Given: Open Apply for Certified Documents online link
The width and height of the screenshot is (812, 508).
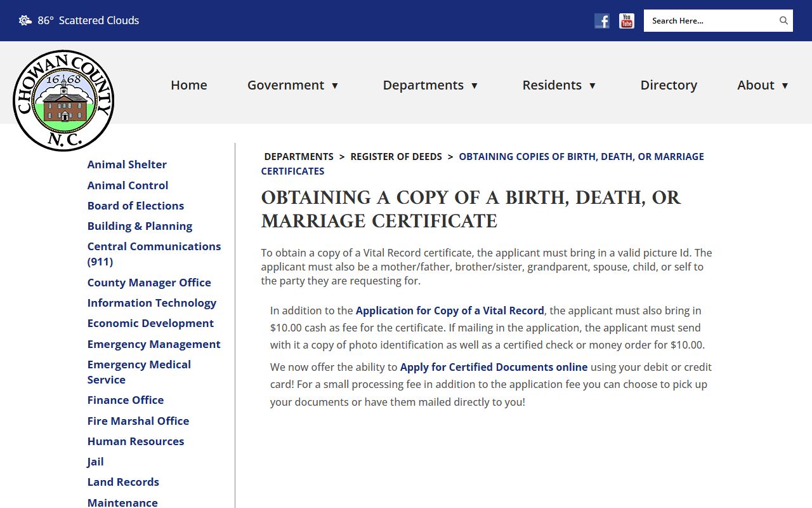Looking at the screenshot, I should [494, 367].
